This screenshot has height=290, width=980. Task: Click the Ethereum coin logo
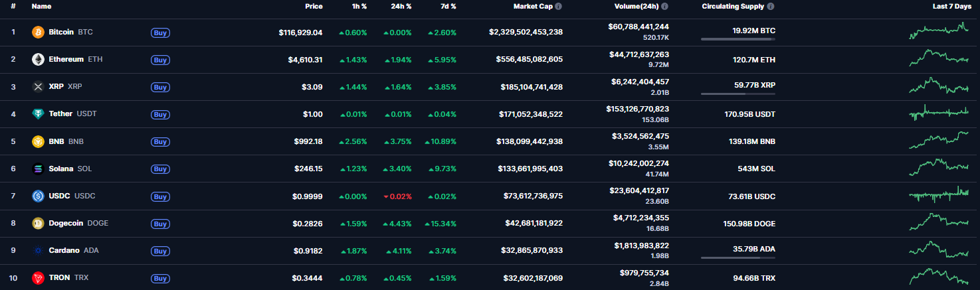[38, 59]
